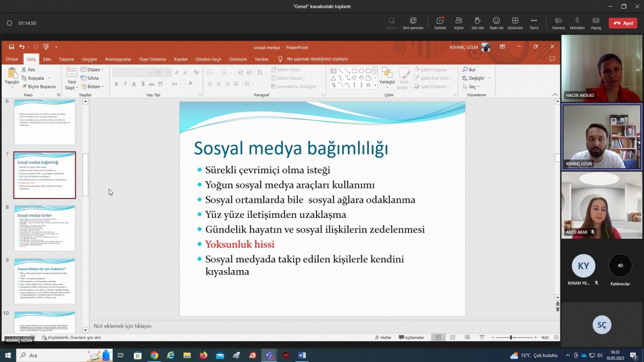Screen dimensions: 644x362
Task: Start slideshow from beginning quick access icon
Action: pyautogui.click(x=46, y=47)
